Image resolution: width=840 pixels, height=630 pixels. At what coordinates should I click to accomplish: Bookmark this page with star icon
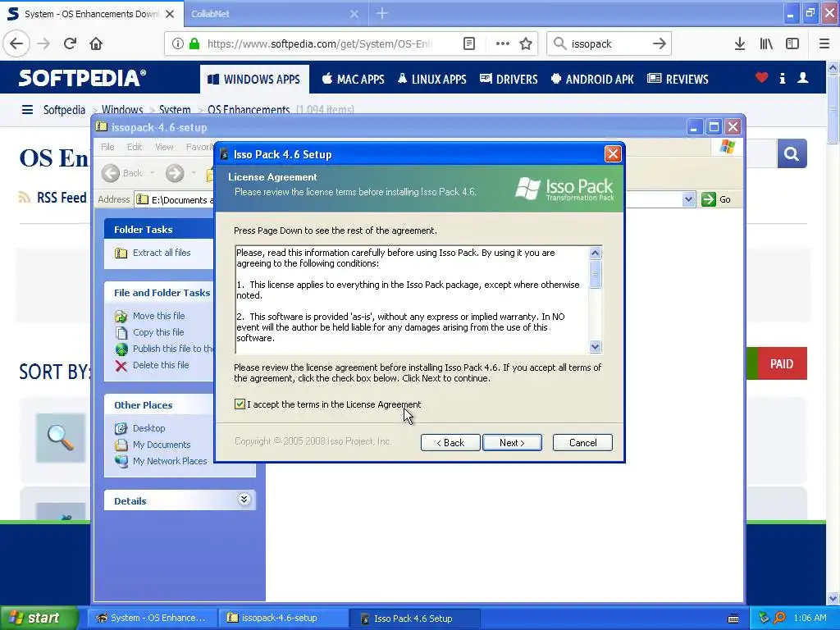pyautogui.click(x=526, y=43)
